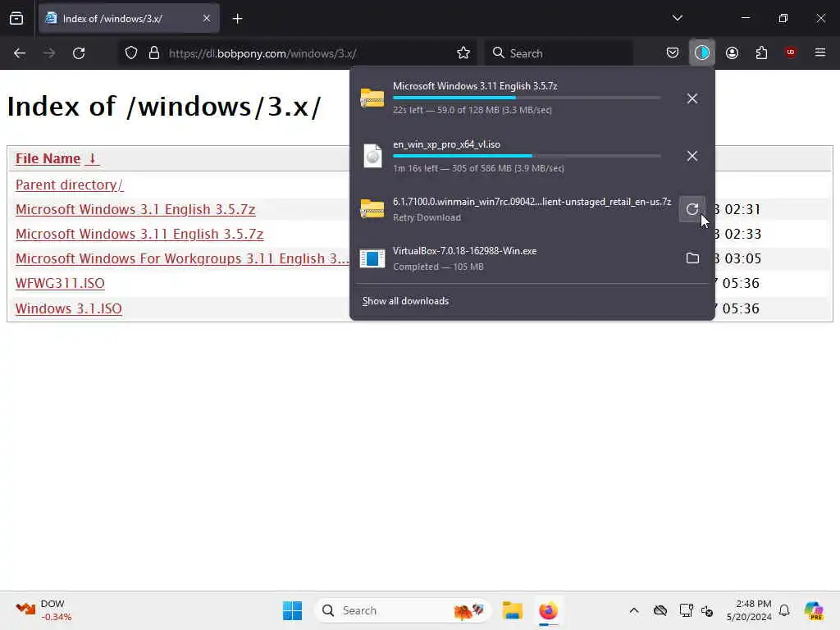
Task: Open Microsoft Windows For Workgroups 3.11 link
Action: pyautogui.click(x=182, y=258)
